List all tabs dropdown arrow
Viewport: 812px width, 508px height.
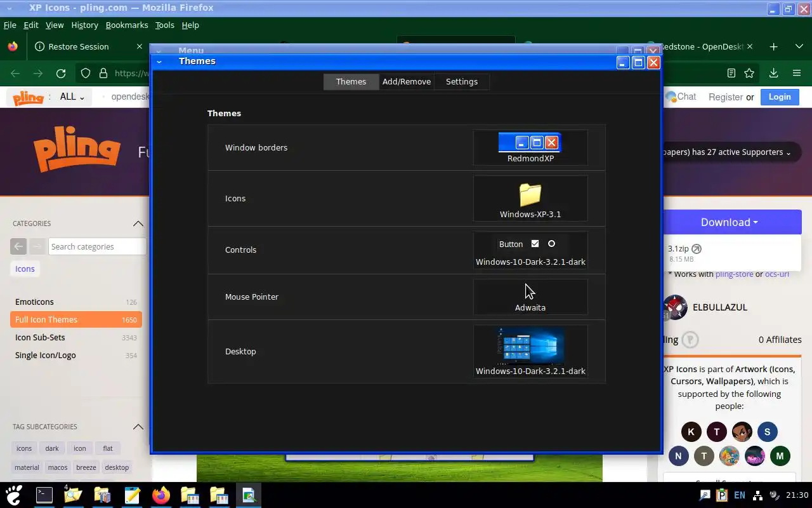pos(799,46)
